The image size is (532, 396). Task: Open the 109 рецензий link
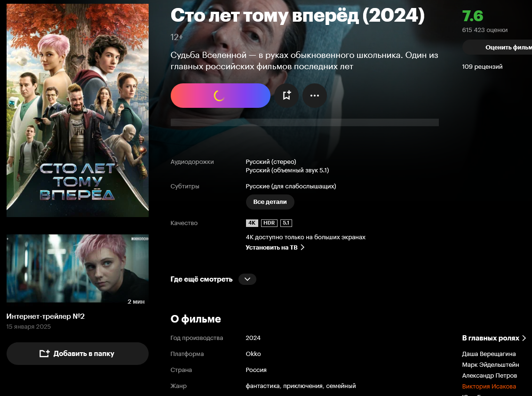pyautogui.click(x=482, y=66)
